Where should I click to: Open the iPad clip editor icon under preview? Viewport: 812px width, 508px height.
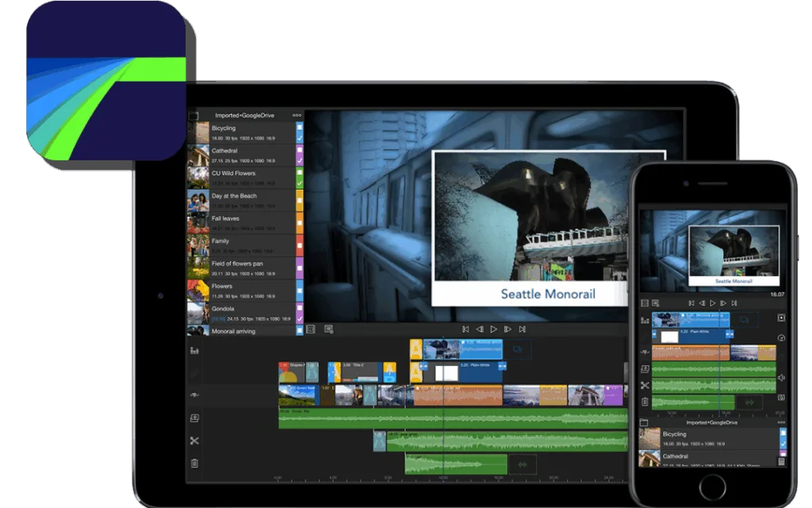pos(329,329)
